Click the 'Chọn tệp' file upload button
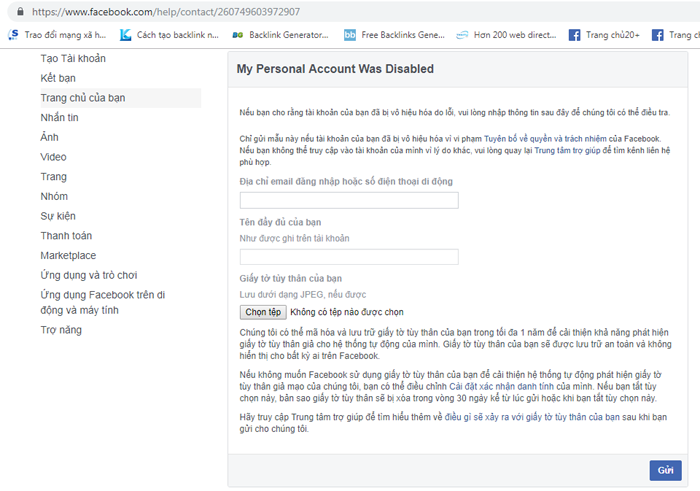Screen dimensions: 700x491 tap(263, 312)
